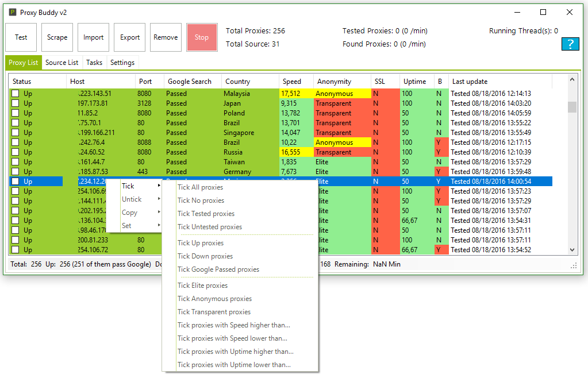This screenshot has height=378, width=588.
Task: Tick the checkbox for the Japan proxy row
Action: (16, 103)
